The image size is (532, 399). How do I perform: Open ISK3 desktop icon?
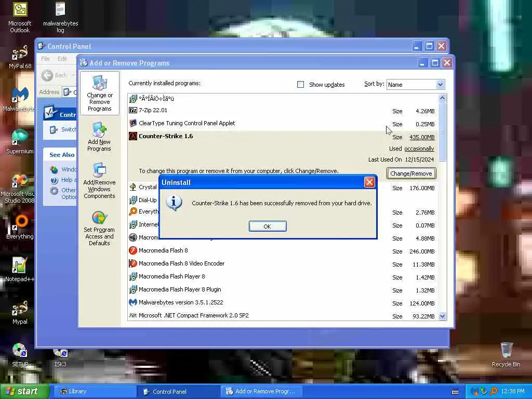coord(60,357)
